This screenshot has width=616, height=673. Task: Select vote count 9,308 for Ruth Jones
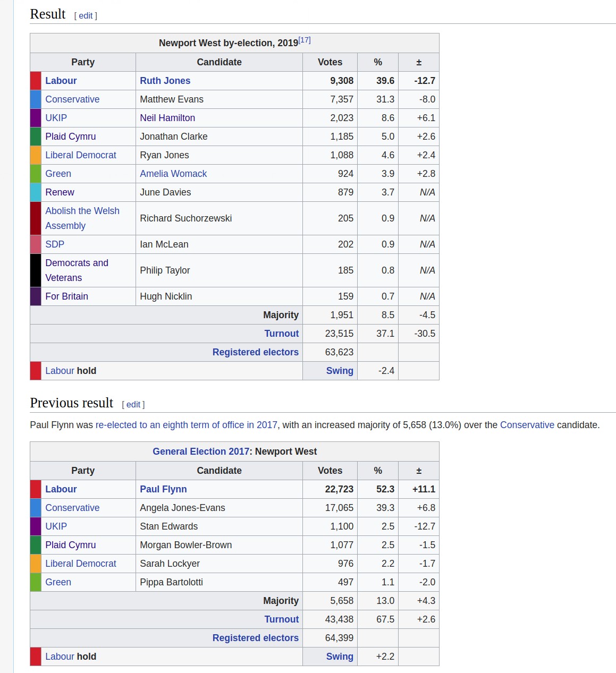[342, 81]
